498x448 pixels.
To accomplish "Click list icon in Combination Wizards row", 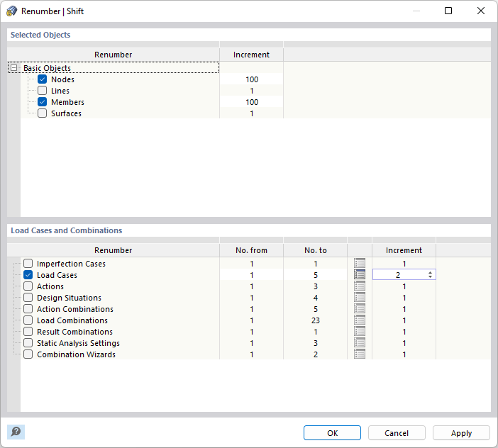I will click(x=360, y=354).
